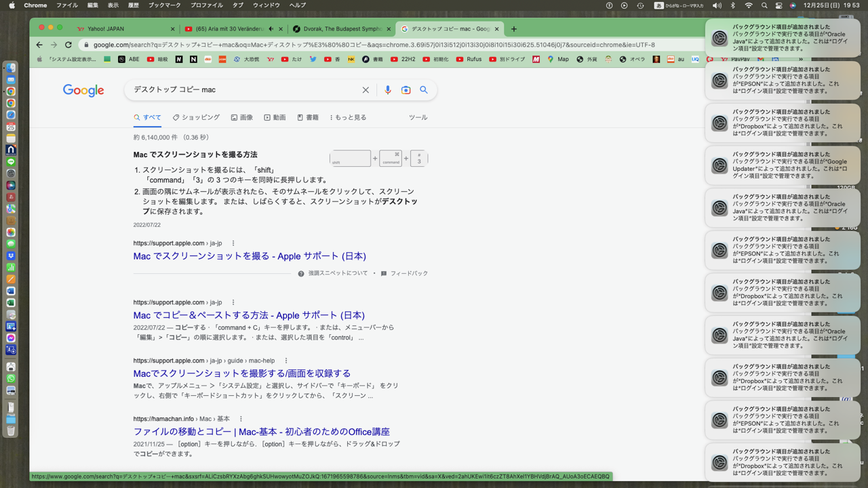Click the Google logo

(83, 90)
